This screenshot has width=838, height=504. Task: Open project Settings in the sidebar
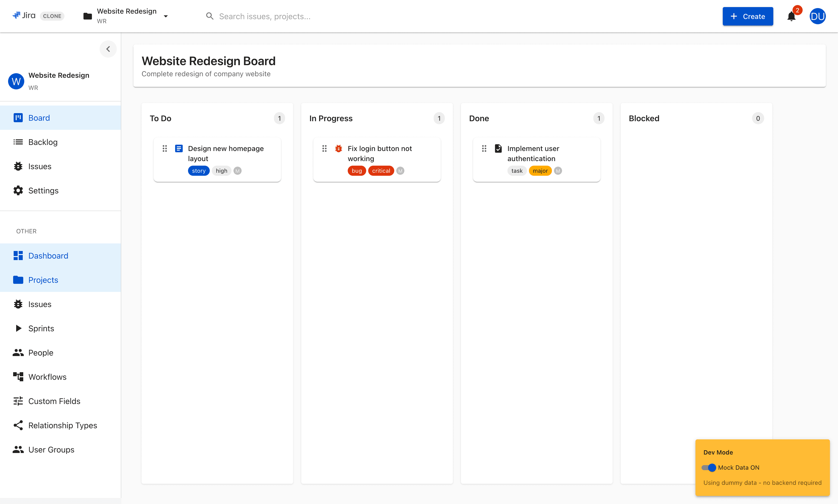[x=43, y=191]
